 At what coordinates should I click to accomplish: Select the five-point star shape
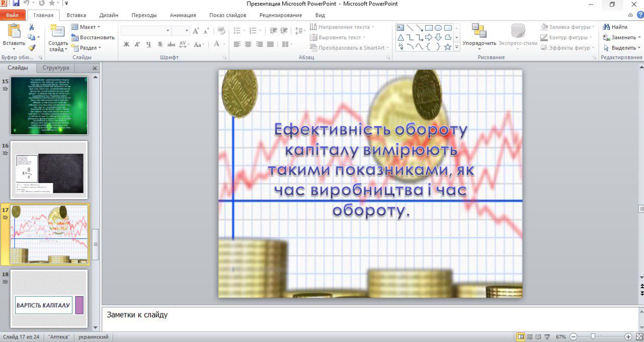pos(448,47)
